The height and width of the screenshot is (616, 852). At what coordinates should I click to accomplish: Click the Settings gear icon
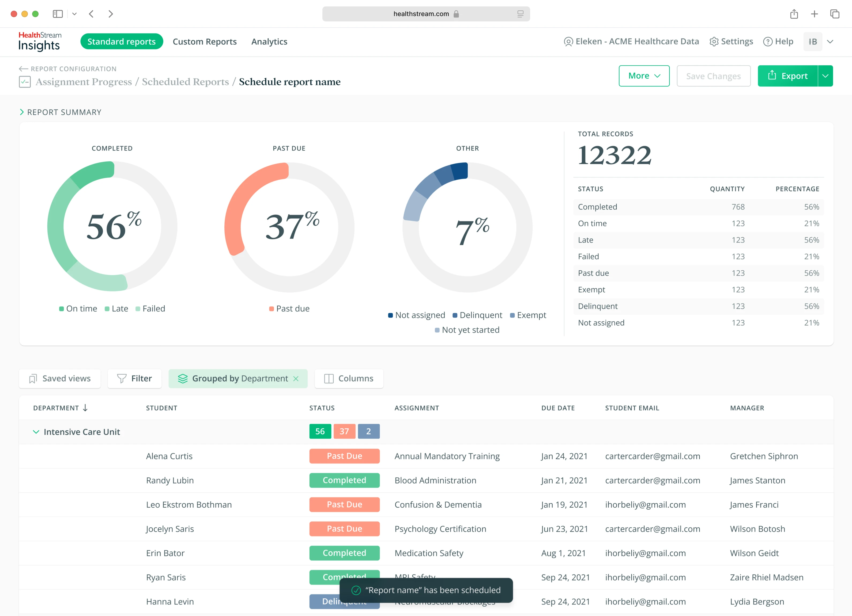click(x=714, y=42)
